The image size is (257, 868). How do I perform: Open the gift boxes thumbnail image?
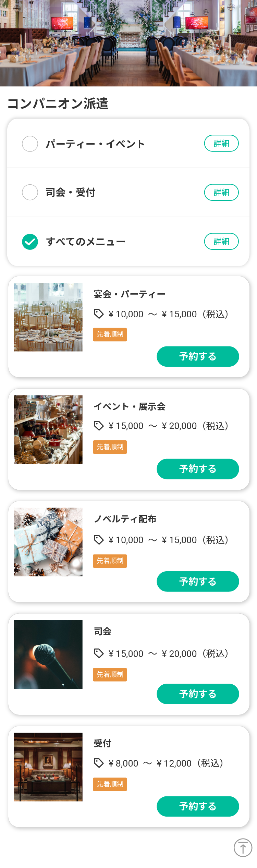[x=48, y=542]
